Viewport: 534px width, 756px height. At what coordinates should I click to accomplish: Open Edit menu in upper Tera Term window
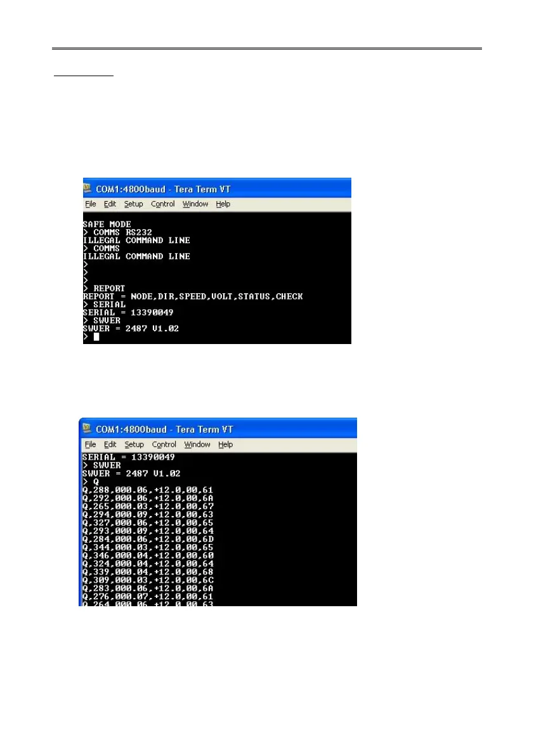[x=110, y=204]
